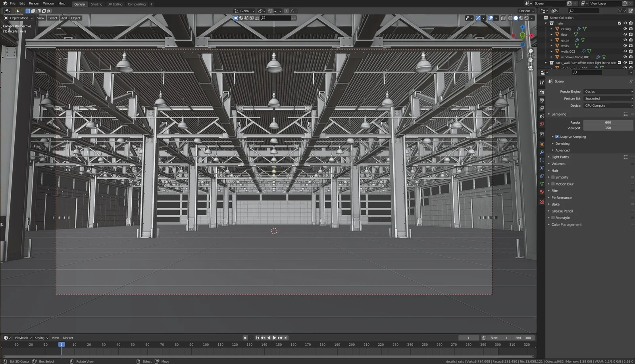The width and height of the screenshot is (635, 364).
Task: Expand the Light Paths section
Action: click(x=560, y=157)
